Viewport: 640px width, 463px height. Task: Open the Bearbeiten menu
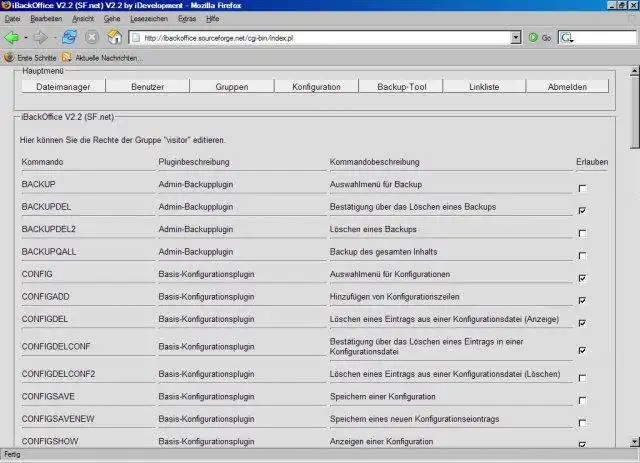[x=46, y=19]
